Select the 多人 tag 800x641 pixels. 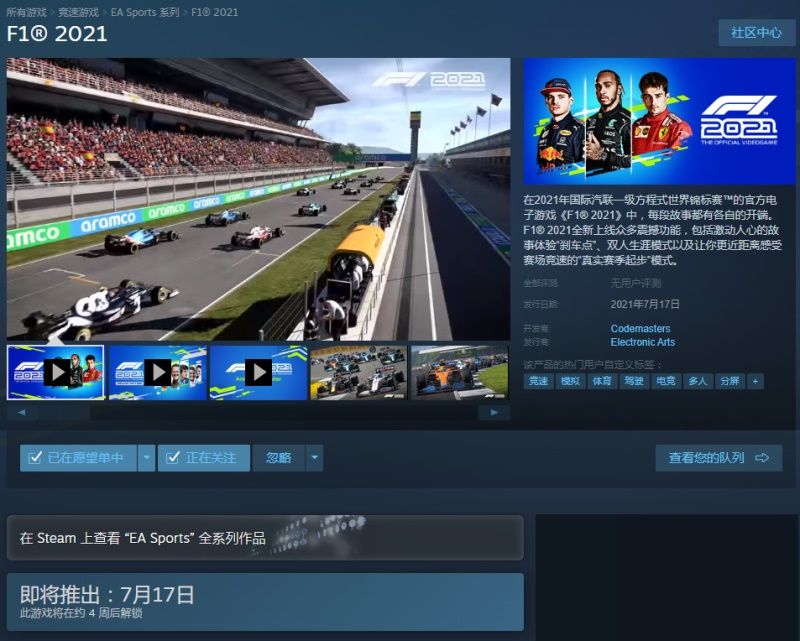pos(697,381)
